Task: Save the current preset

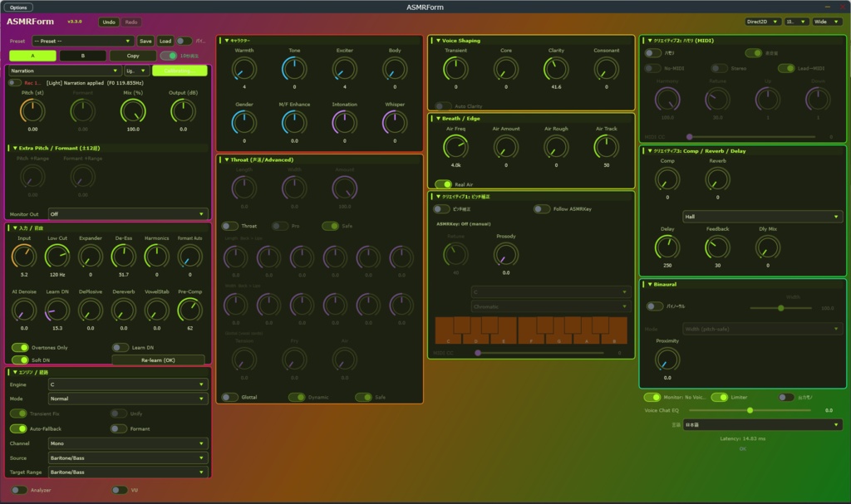Action: coord(145,42)
